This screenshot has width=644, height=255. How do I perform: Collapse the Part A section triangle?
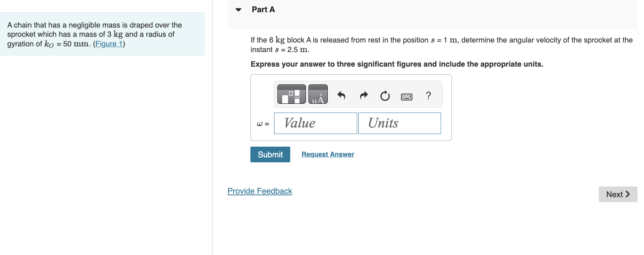pos(239,10)
